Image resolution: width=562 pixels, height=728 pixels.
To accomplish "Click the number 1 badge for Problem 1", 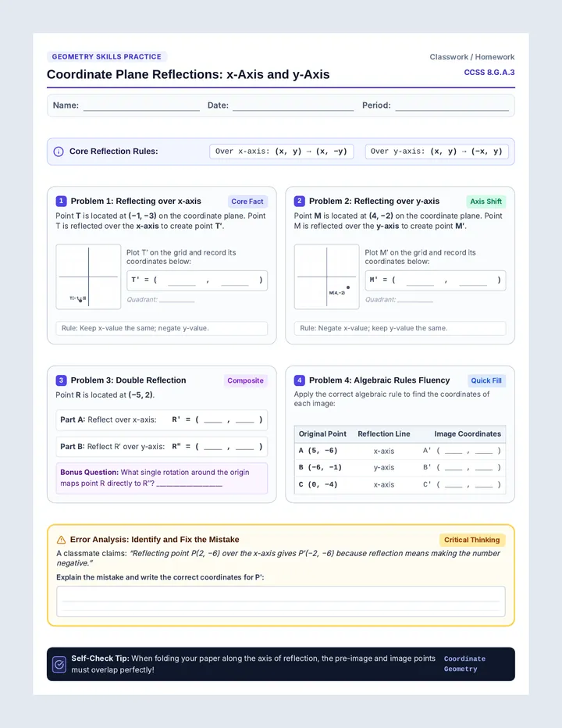I will click(61, 201).
